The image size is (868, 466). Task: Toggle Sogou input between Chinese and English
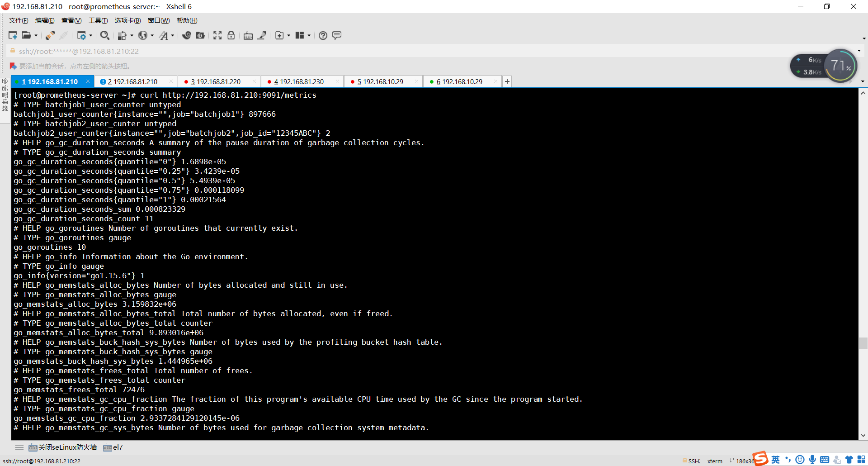775,459
